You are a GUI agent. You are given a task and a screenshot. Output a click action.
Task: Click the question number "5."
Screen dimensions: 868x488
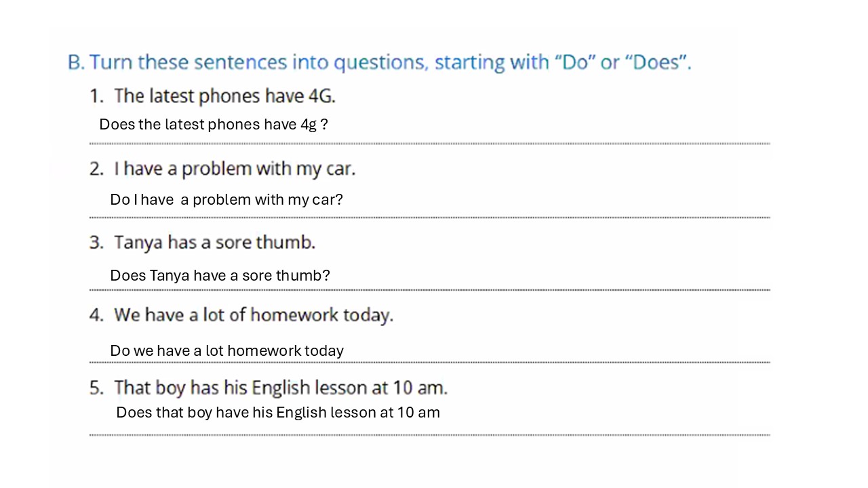tap(97, 388)
